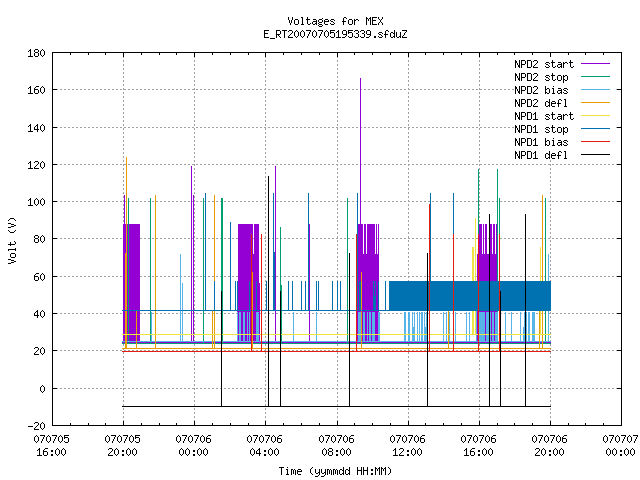Image resolution: width=640 pixels, height=480 pixels.
Task: Click the "NPD1 stop" legend label
Action: pyautogui.click(x=541, y=129)
